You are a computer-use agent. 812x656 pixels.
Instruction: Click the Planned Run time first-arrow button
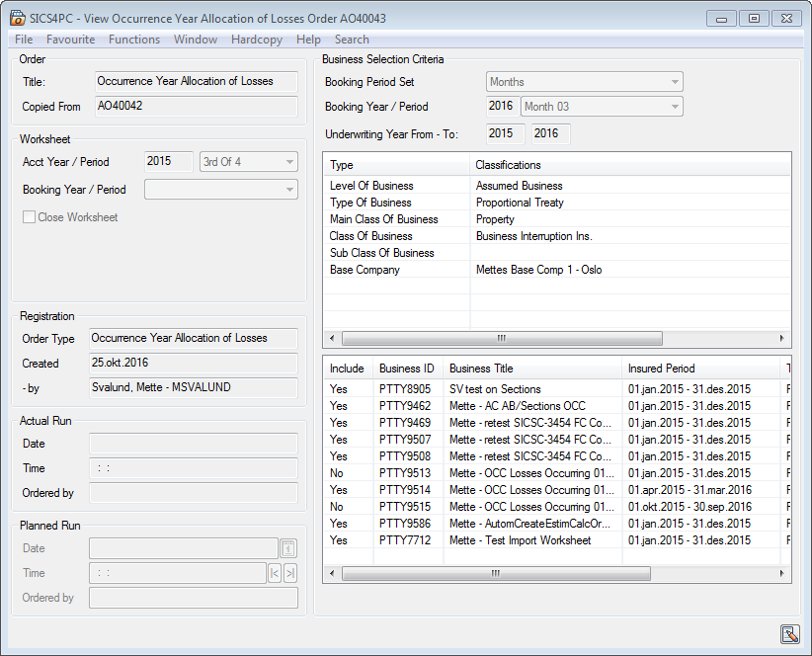[x=275, y=573]
